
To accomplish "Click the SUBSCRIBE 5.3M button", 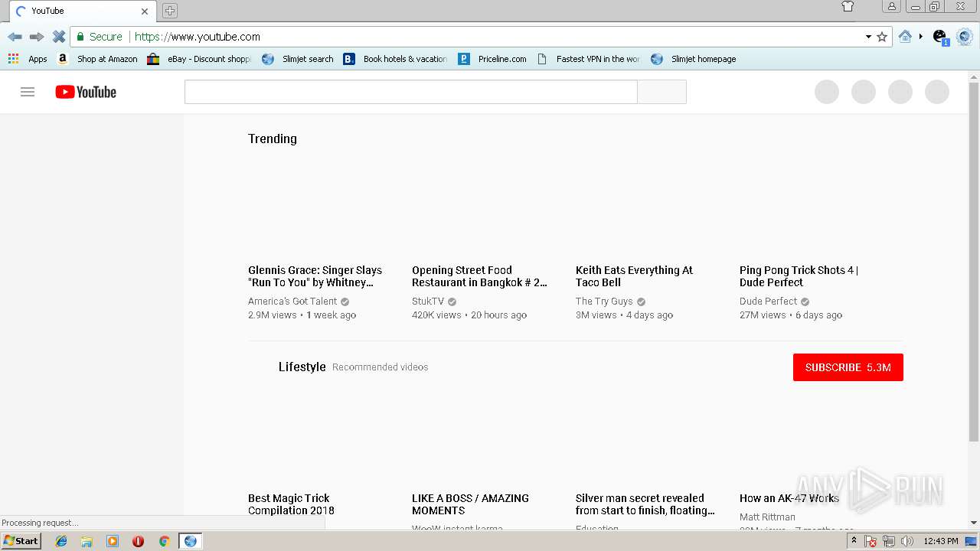I will [848, 367].
